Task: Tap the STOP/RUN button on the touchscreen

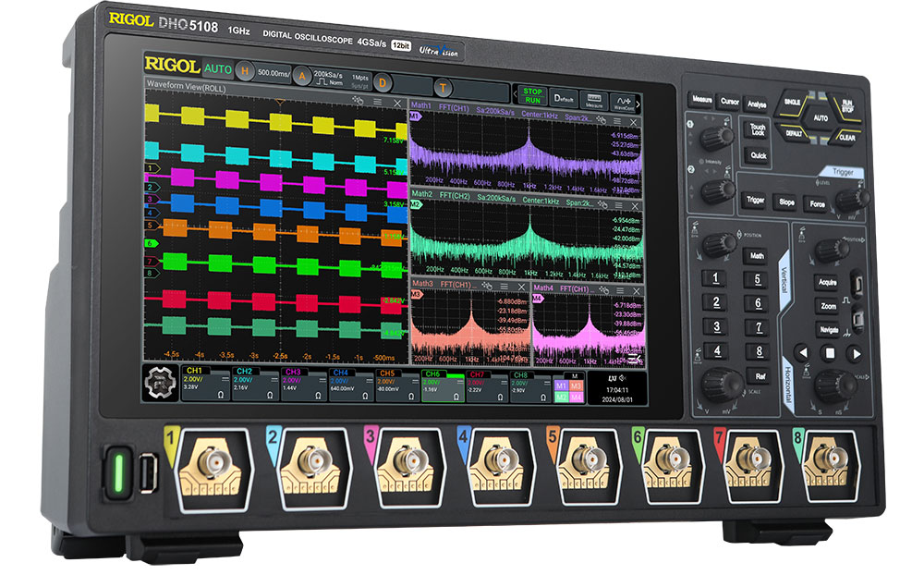Action: [532, 95]
